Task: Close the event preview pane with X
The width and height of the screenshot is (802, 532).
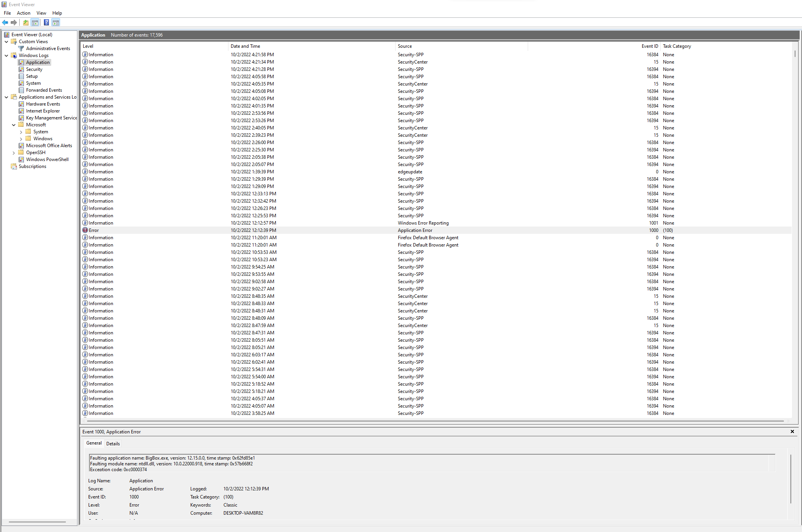Action: point(792,431)
